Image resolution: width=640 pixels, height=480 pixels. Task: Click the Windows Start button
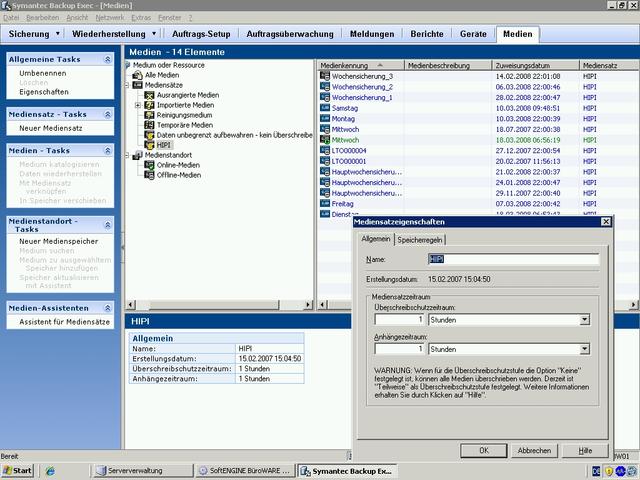pyautogui.click(x=17, y=471)
